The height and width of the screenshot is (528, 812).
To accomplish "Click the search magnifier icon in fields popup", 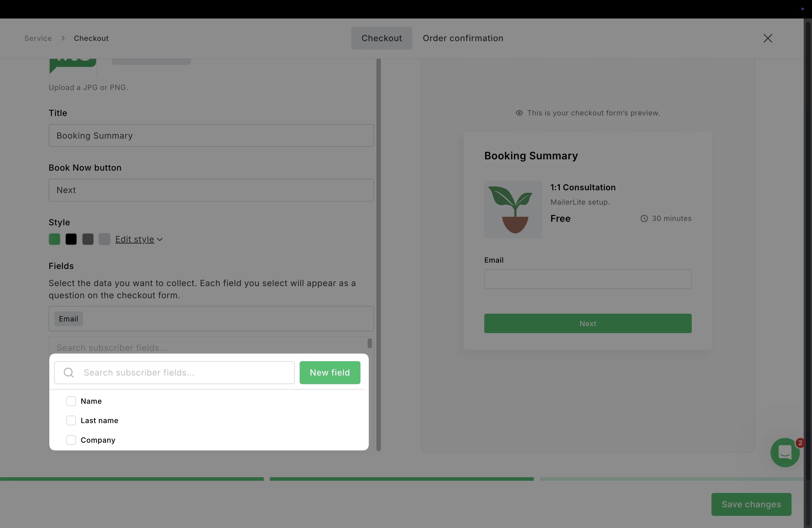I will click(x=68, y=373).
